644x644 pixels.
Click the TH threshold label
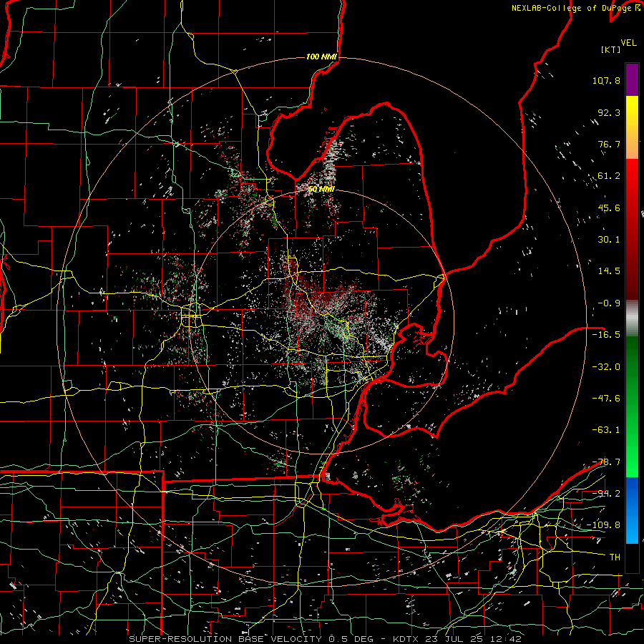click(615, 557)
